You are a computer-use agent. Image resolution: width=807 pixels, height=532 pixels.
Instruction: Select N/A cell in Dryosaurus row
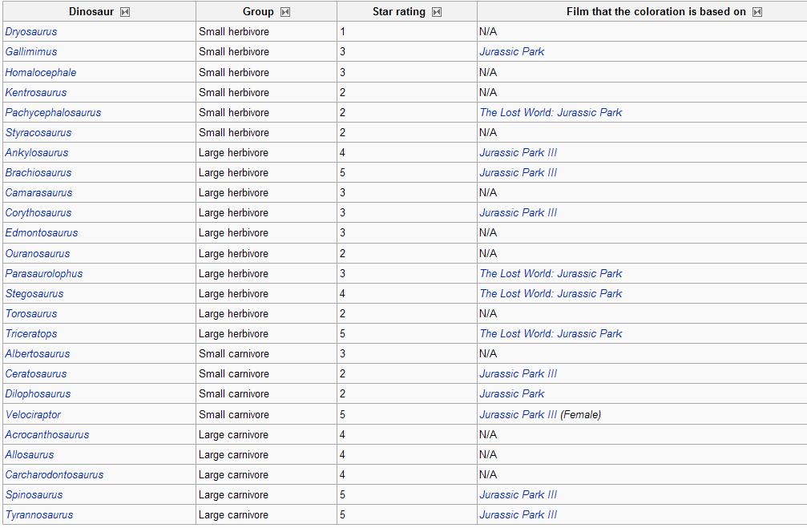488,32
